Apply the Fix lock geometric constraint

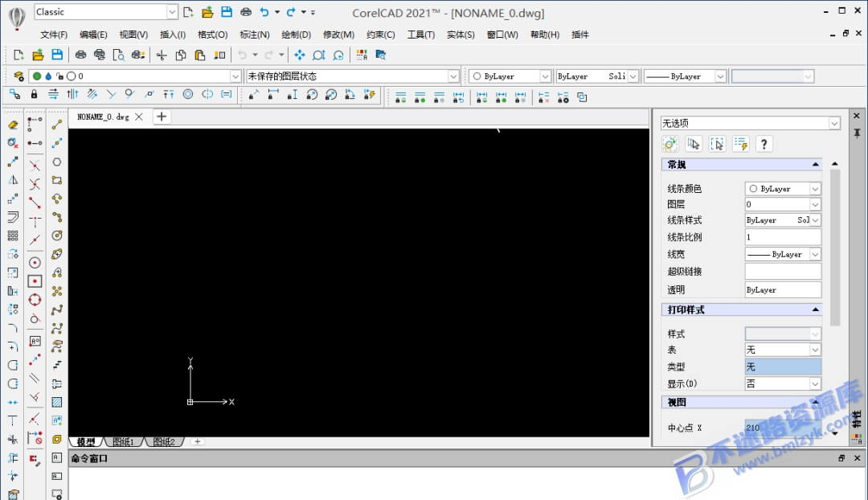[x=34, y=95]
